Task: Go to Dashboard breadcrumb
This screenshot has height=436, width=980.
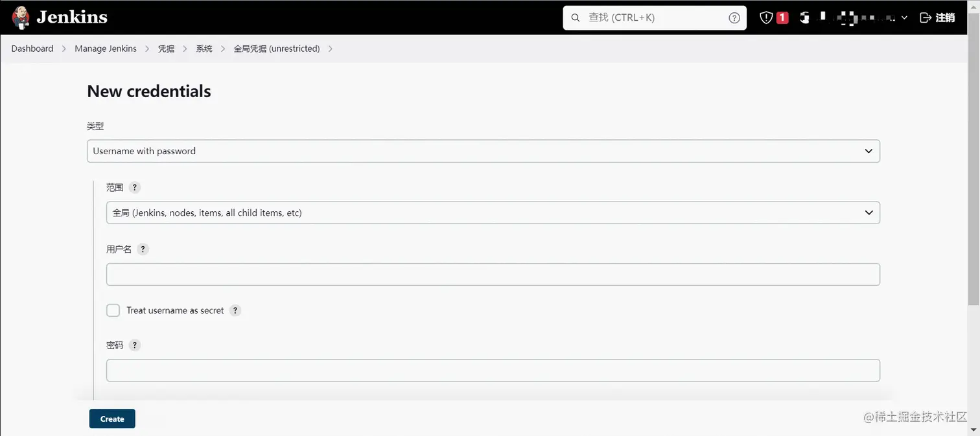Action: click(x=32, y=49)
